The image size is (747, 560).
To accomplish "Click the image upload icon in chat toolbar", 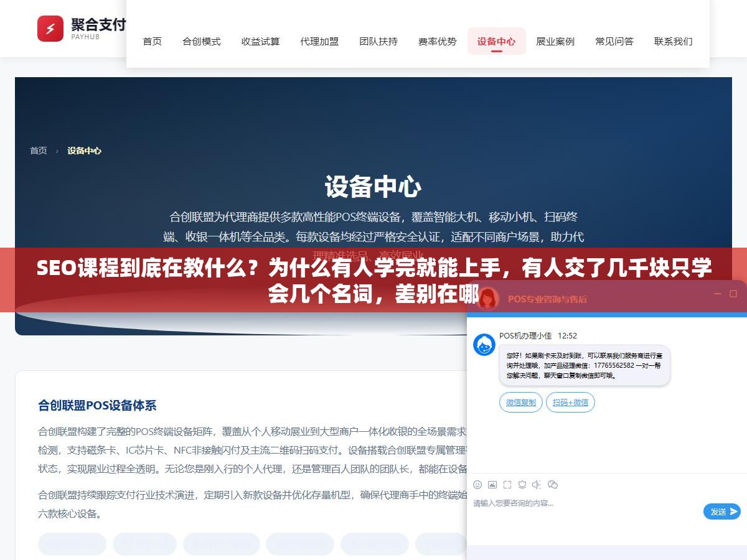I will tap(492, 485).
